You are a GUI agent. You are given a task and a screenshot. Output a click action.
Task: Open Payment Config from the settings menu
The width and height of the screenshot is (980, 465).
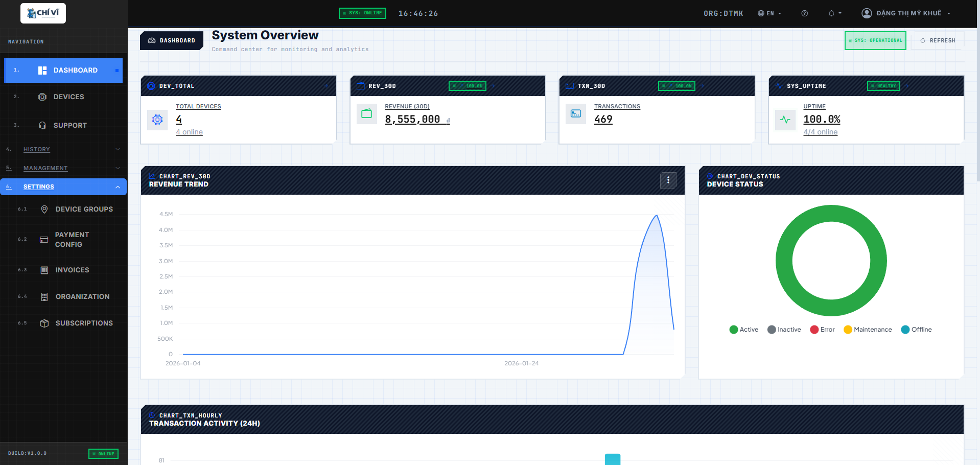(x=72, y=239)
